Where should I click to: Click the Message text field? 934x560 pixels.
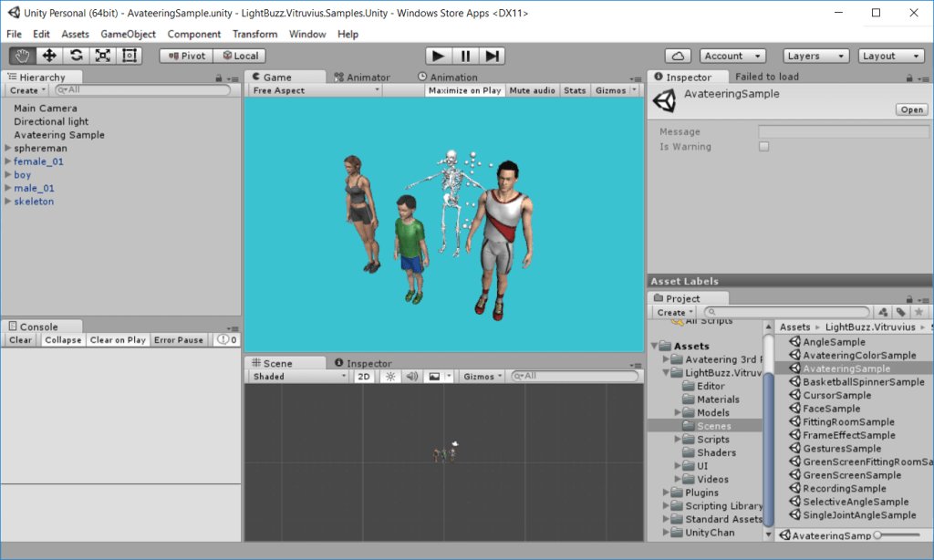coord(844,131)
